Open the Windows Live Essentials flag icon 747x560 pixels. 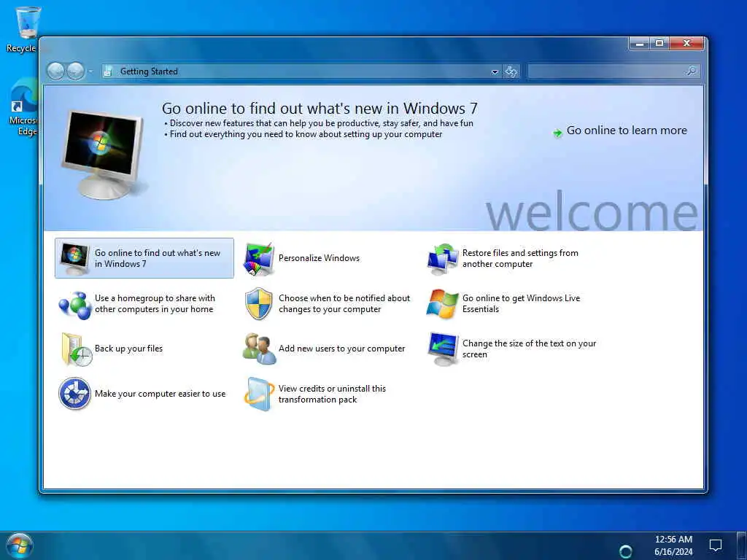point(442,304)
